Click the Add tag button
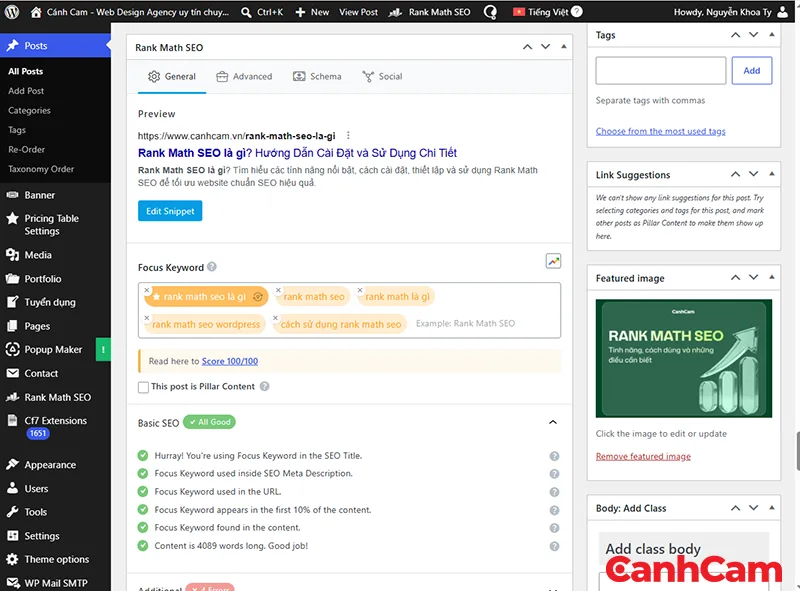Image resolution: width=800 pixels, height=591 pixels. point(752,70)
